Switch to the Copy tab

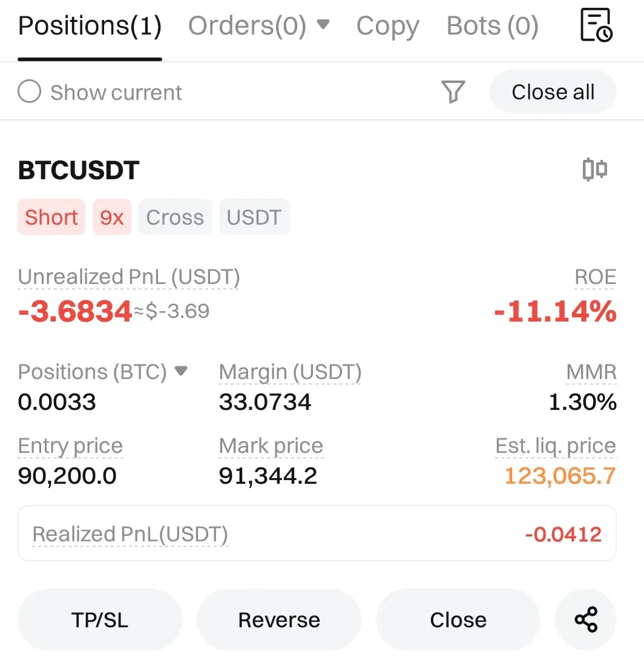pyautogui.click(x=387, y=26)
